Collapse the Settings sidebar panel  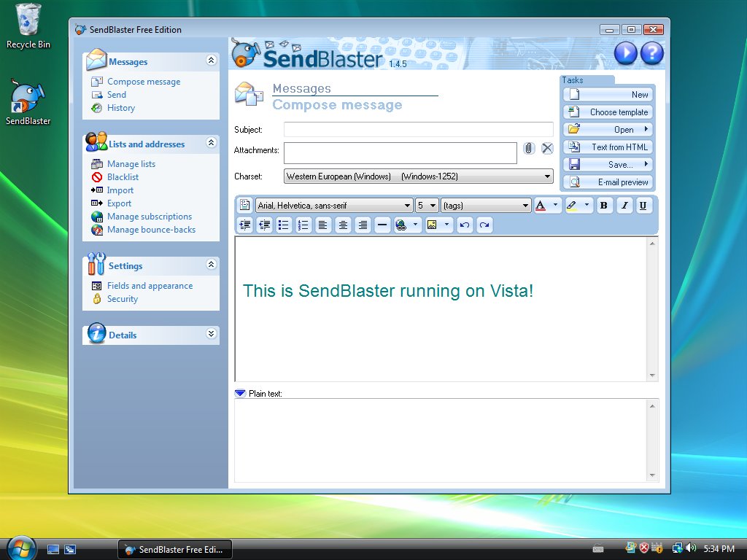coord(211,264)
